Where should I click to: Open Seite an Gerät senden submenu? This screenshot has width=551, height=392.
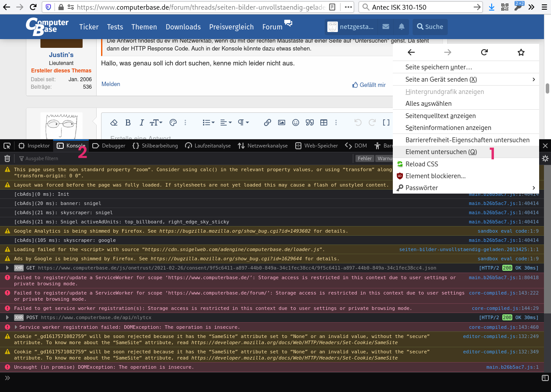point(466,79)
